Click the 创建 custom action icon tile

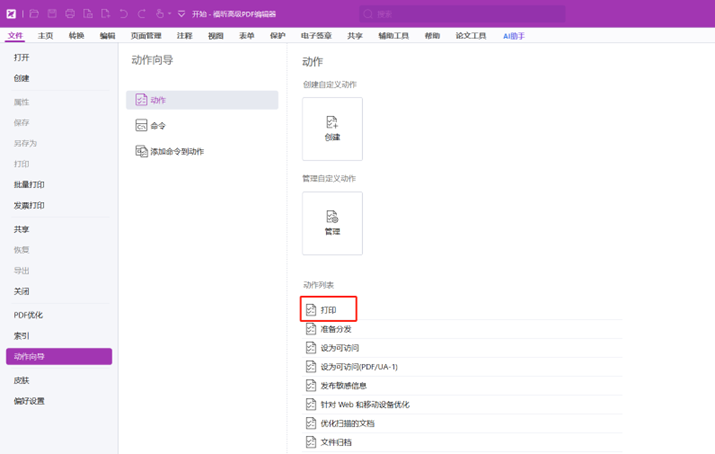point(332,129)
